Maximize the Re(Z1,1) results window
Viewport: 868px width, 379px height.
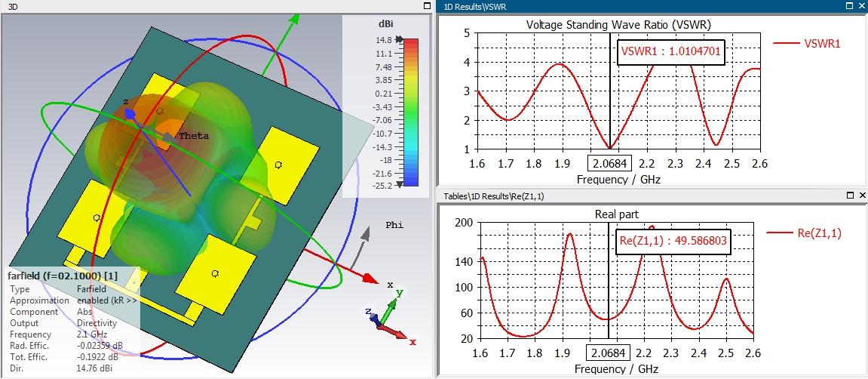(x=850, y=196)
